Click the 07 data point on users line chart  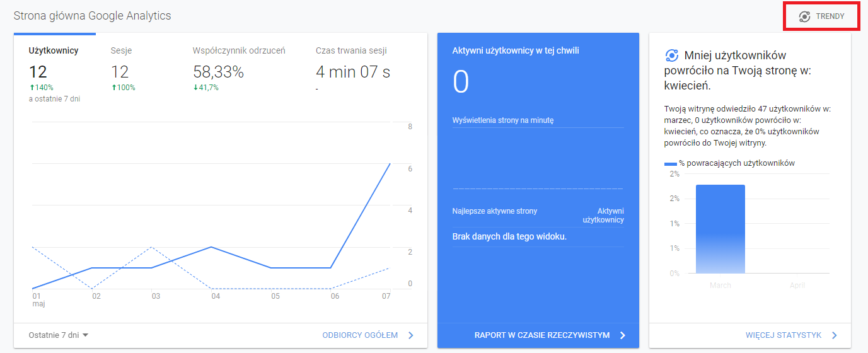click(390, 163)
